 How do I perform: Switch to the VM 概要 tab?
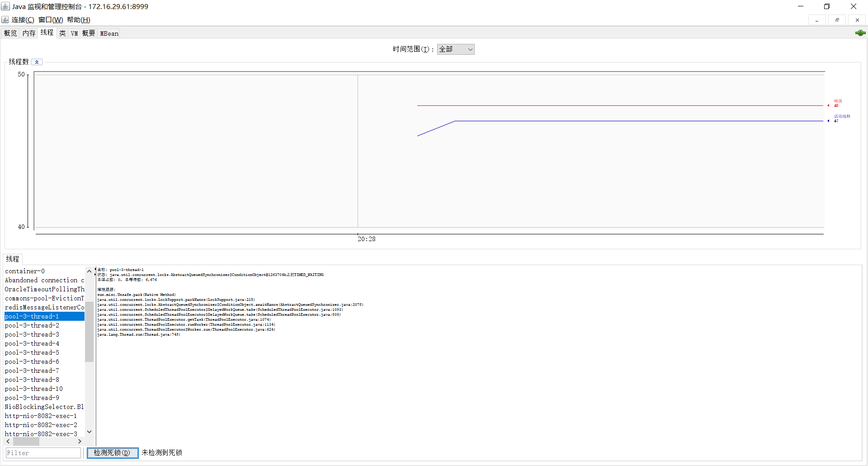pyautogui.click(x=83, y=33)
